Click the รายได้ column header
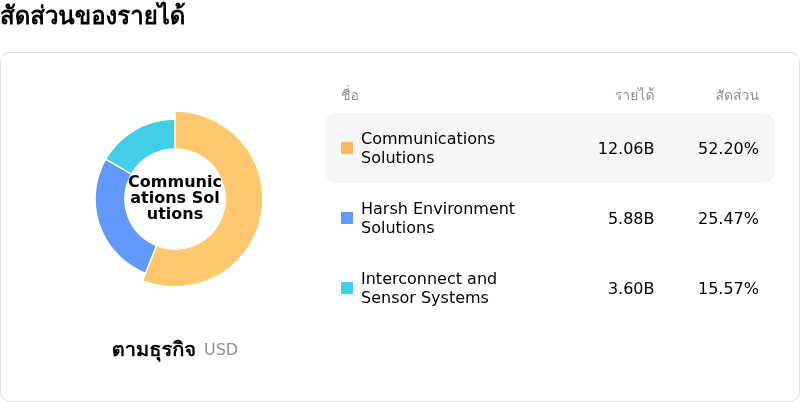 coord(634,95)
